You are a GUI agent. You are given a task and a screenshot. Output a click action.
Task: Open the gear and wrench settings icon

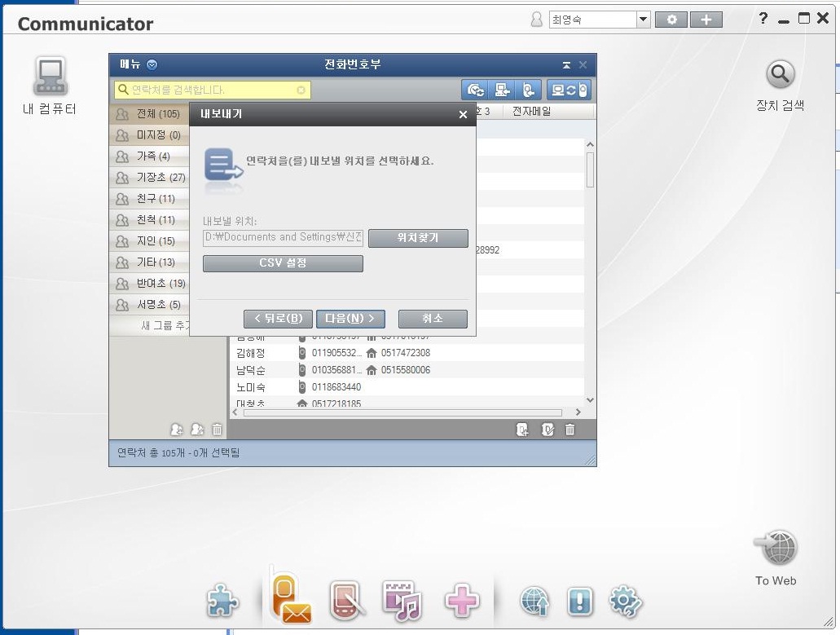pos(626,602)
